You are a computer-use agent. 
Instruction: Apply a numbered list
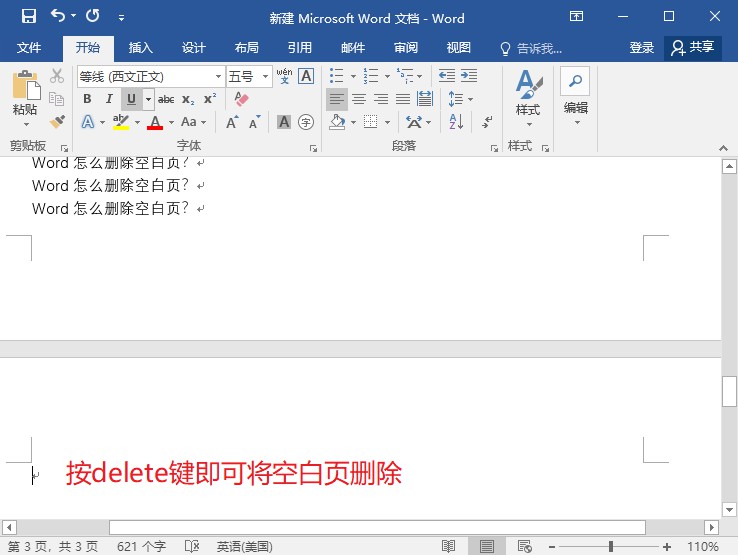pos(371,75)
